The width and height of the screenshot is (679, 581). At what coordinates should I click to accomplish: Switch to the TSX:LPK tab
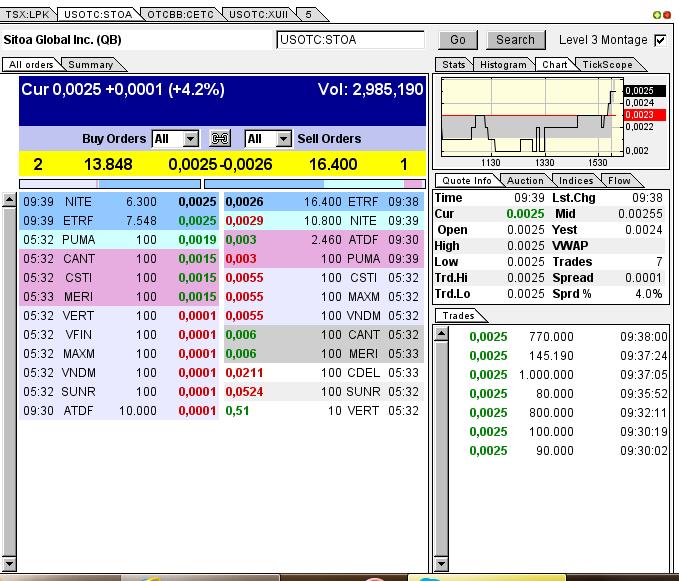(27, 14)
